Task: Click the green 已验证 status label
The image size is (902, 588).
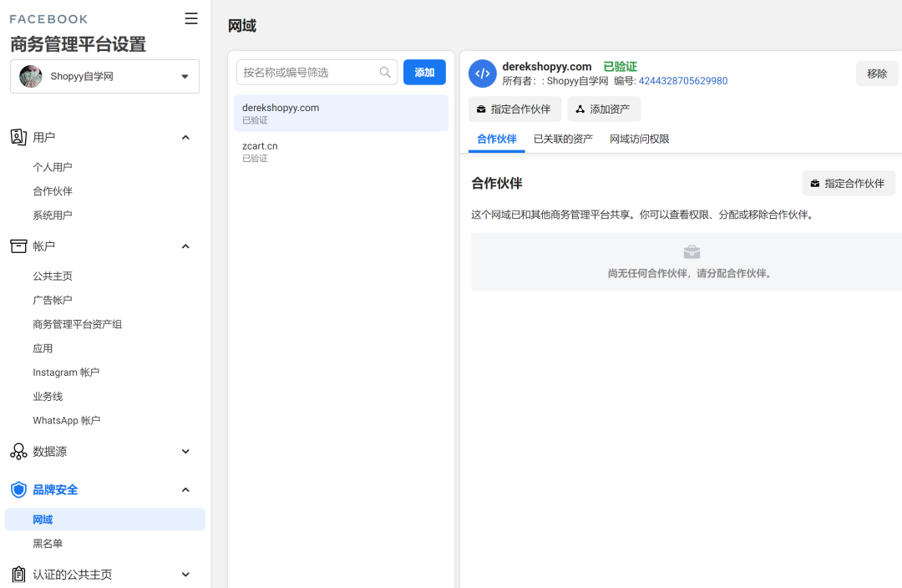Action: coord(620,67)
